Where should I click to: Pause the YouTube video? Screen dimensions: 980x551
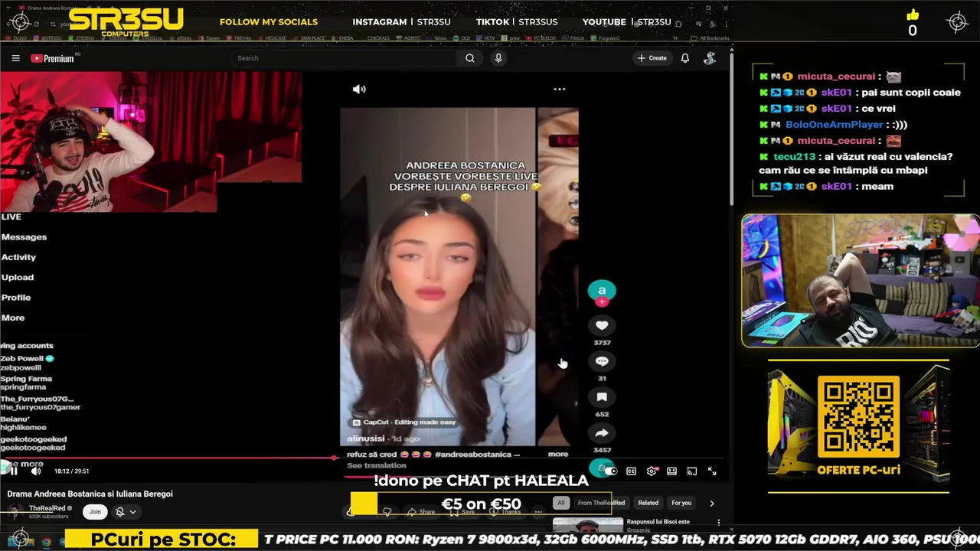(14, 471)
